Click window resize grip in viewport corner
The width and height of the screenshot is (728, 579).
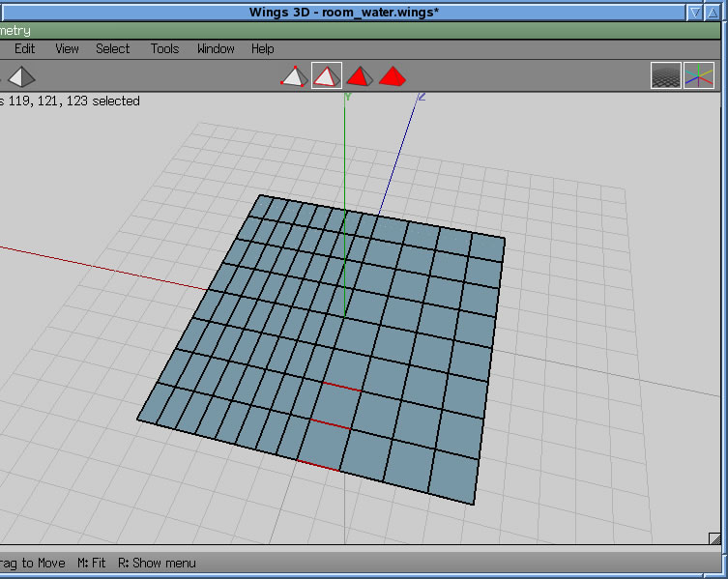tap(714, 538)
